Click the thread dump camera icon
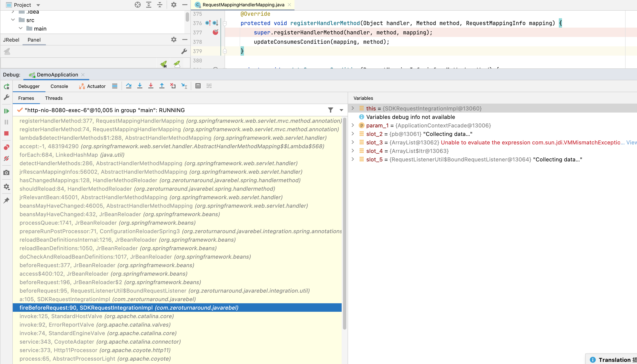637x364 pixels. coord(7,173)
